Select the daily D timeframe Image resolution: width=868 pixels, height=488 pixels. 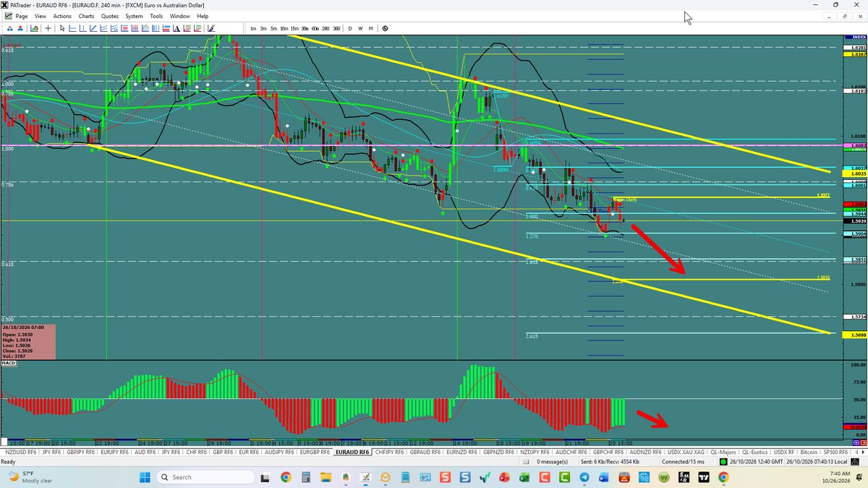coord(350,28)
